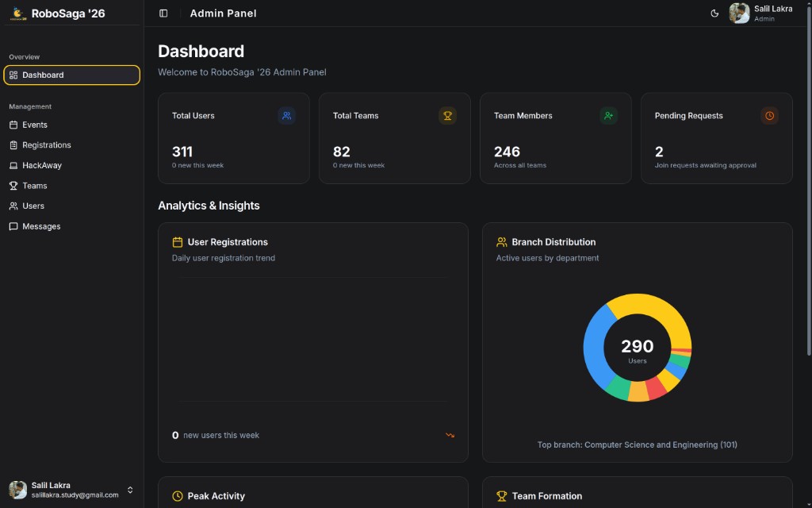Screen dimensions: 812x508
Task: Click the page's vertical scrollbar
Action: (808, 182)
